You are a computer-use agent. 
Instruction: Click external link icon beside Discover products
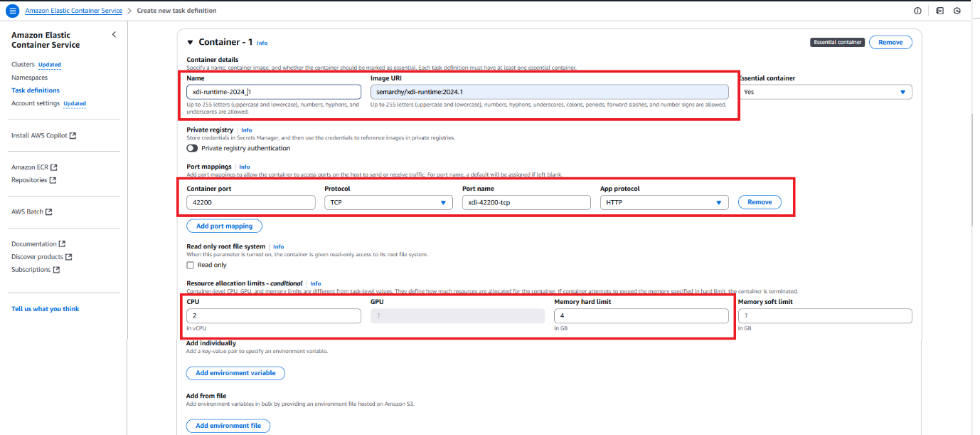69,257
